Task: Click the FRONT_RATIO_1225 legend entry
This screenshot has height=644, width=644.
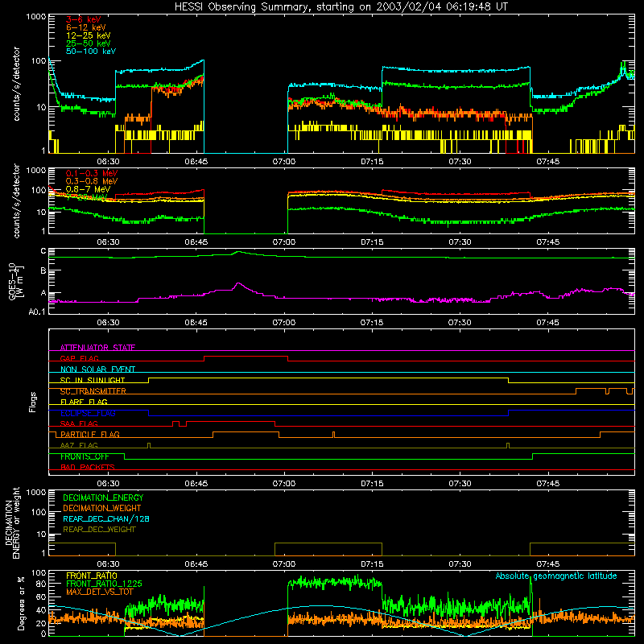Action: tap(104, 584)
